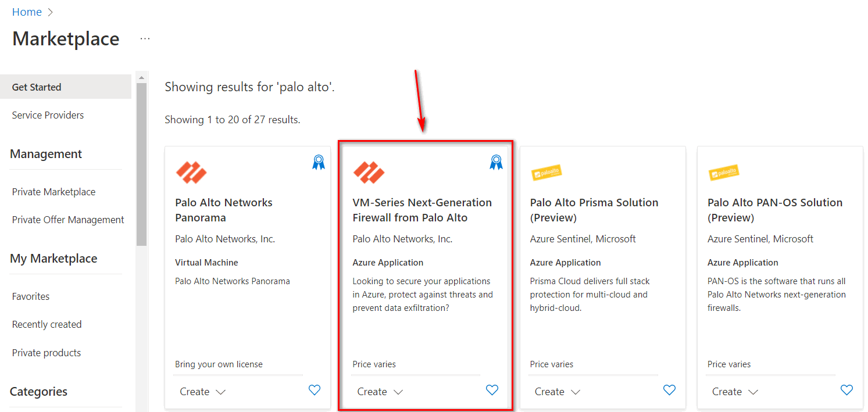Click the VM-Series Next-Generation Firewall logo
Image resolution: width=868 pixels, height=412 pixels.
click(369, 173)
